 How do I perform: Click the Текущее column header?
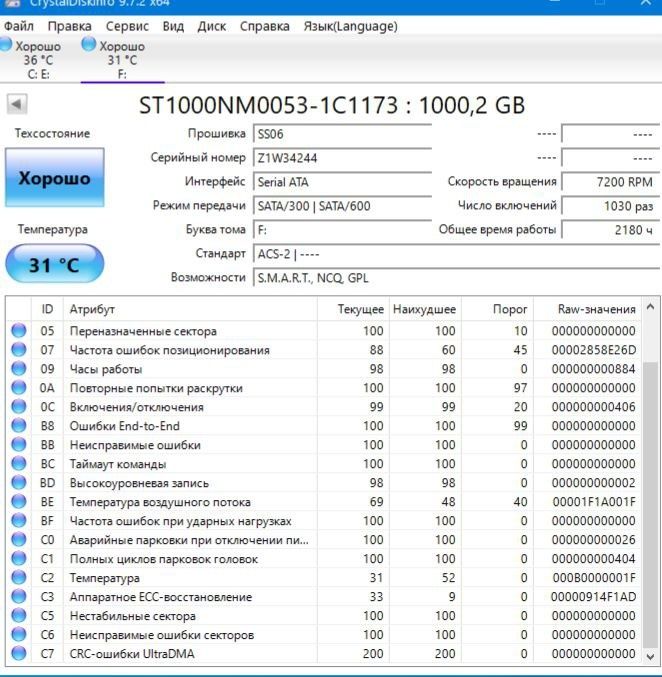click(353, 309)
